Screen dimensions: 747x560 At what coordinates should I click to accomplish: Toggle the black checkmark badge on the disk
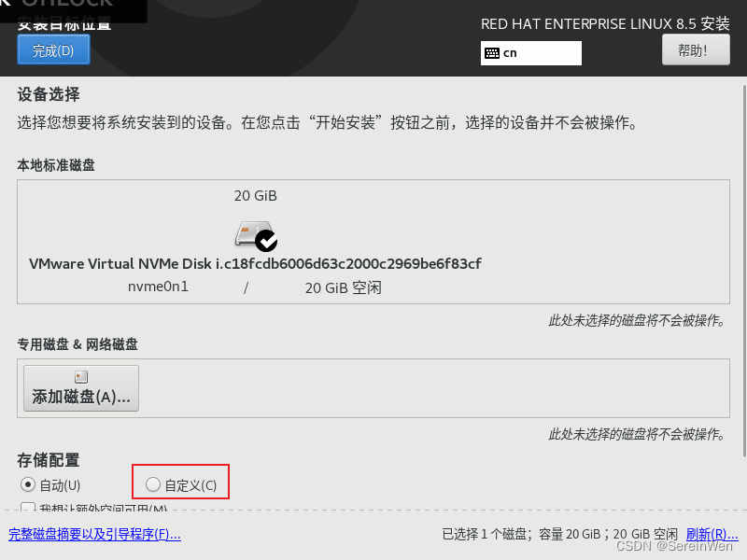click(266, 241)
